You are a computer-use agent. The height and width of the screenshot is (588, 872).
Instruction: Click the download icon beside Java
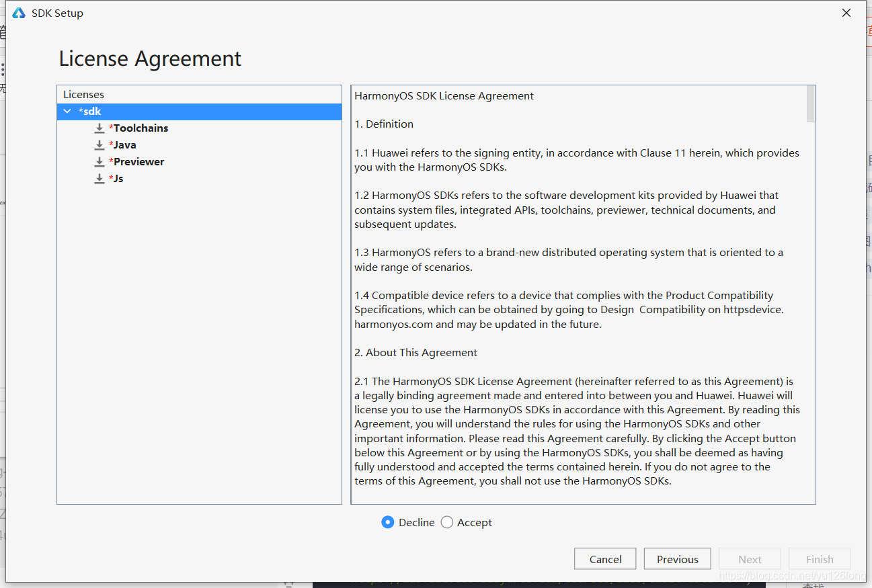(100, 144)
